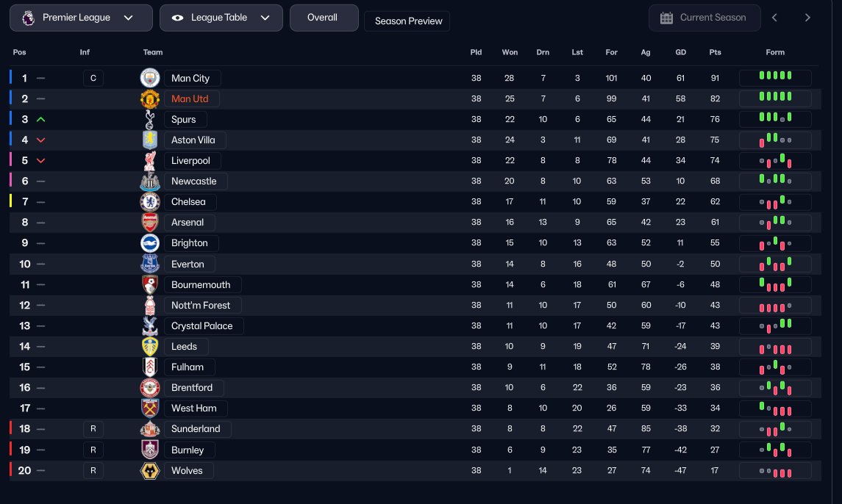This screenshot has height=504, width=842.
Task: Click Man City's form indicator bar
Action: click(x=775, y=78)
